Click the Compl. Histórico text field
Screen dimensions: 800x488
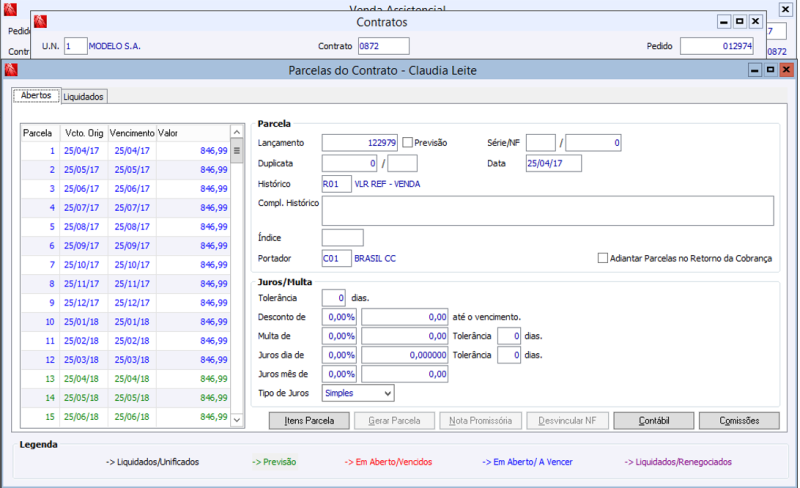coord(547,210)
